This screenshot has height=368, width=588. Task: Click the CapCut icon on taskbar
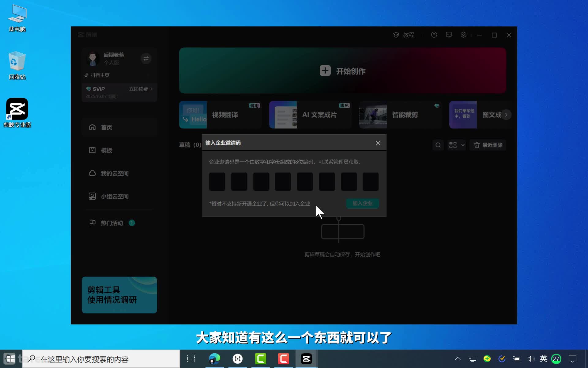(x=307, y=359)
